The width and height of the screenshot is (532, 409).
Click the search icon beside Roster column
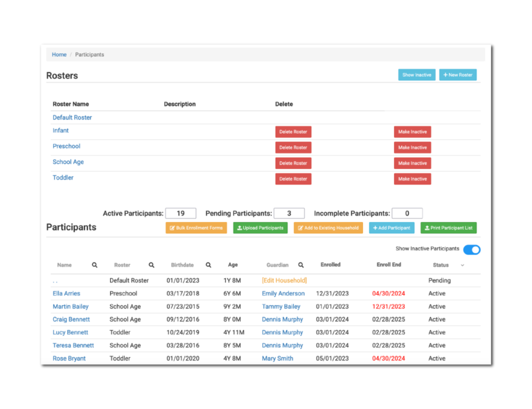[151, 265]
